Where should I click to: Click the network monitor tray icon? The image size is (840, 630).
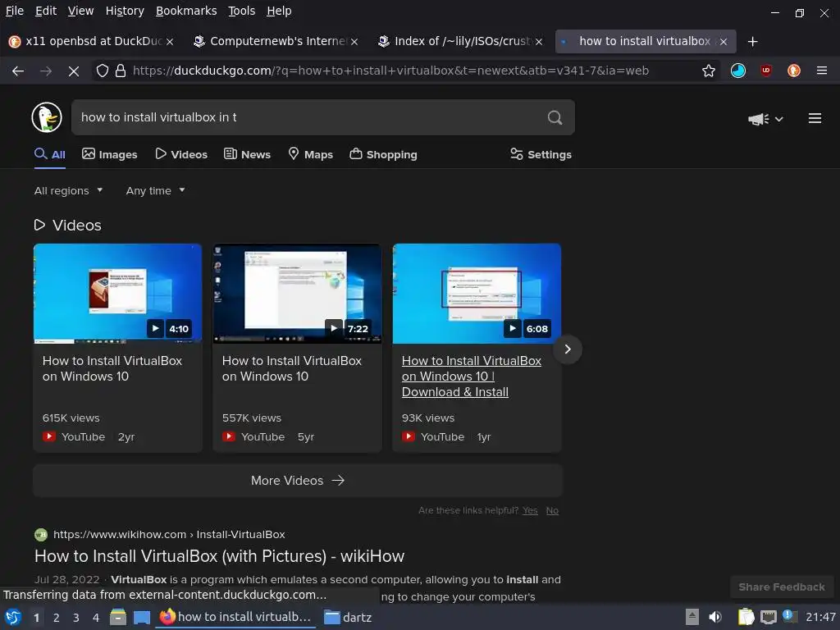click(768, 617)
